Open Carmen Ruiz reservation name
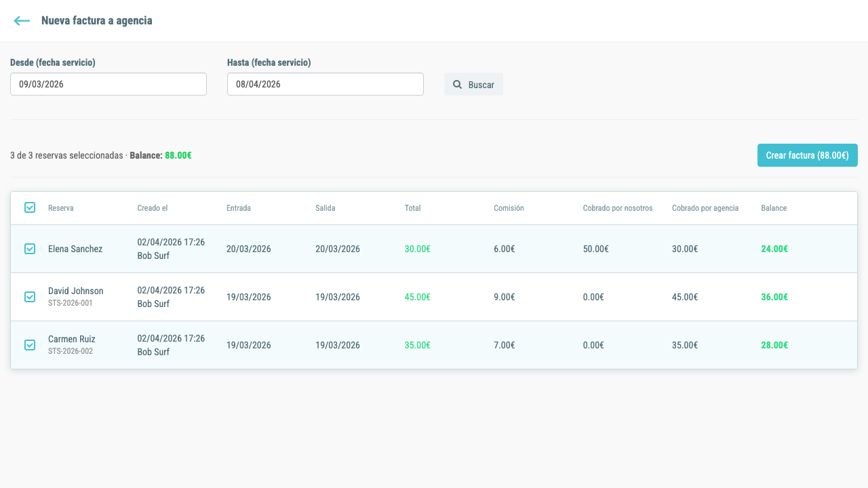 [x=72, y=339]
